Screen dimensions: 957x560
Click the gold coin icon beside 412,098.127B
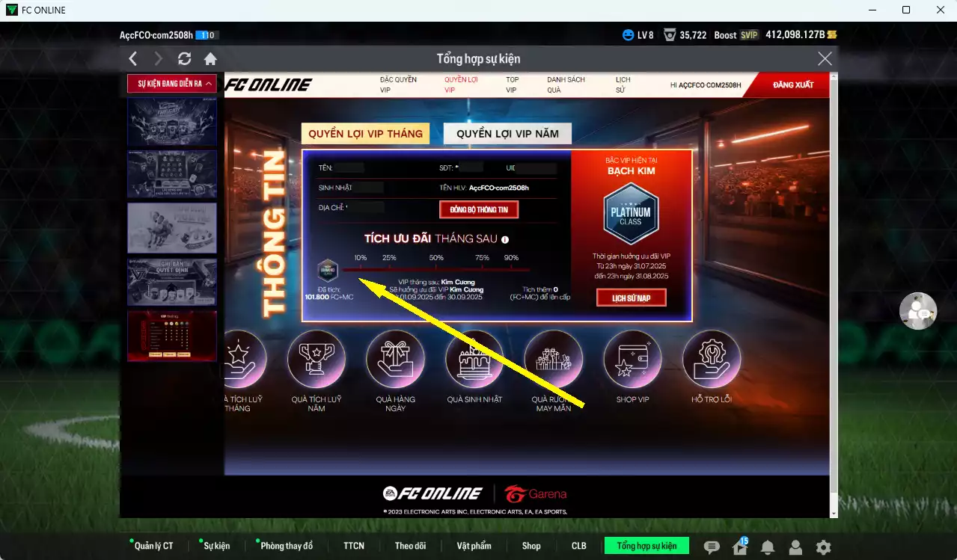point(832,35)
